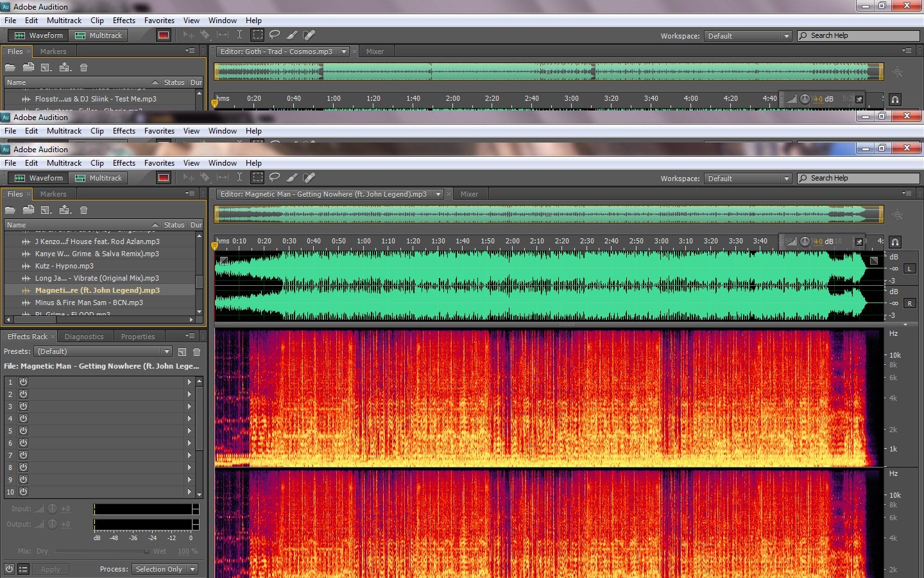
Task: Click the Input gain knob in Effects Rack
Action: 53,509
